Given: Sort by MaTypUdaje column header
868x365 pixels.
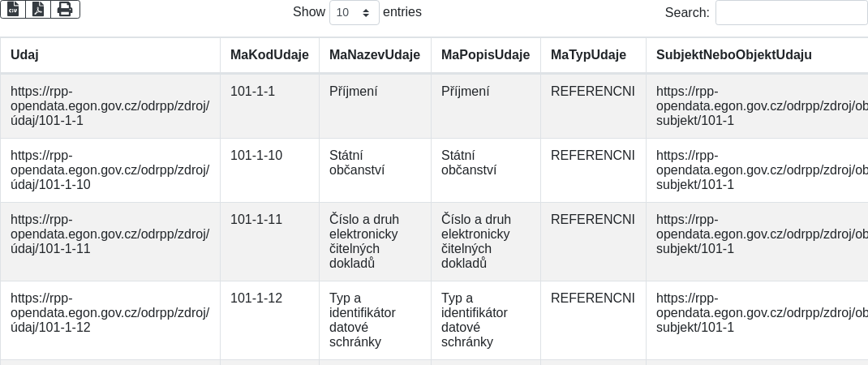Looking at the screenshot, I should (x=593, y=55).
